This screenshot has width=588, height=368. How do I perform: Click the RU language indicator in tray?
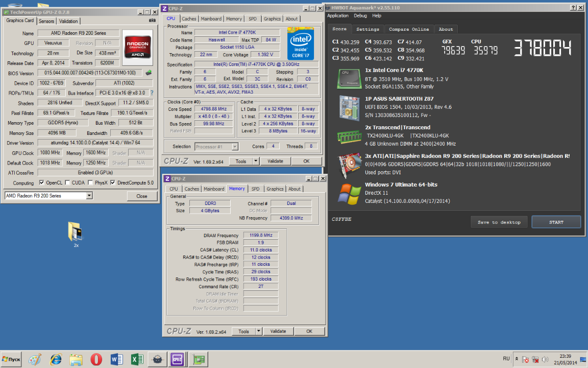506,359
